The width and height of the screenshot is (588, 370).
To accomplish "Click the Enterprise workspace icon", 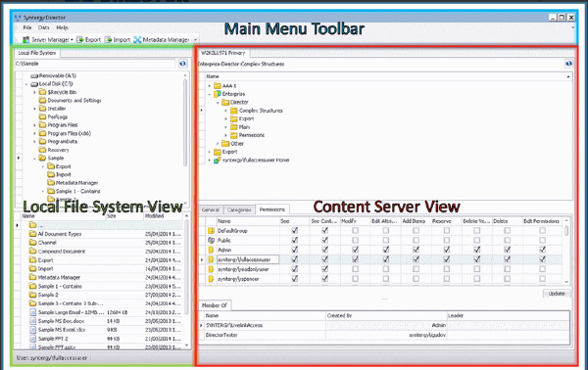I will (218, 94).
